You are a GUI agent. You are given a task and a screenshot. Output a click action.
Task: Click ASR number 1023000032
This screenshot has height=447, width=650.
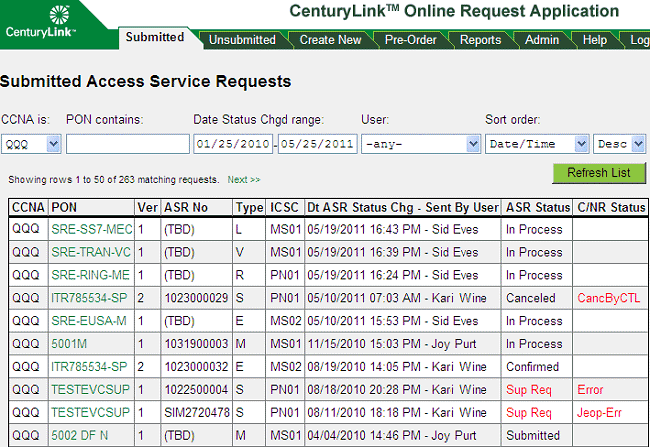(196, 367)
